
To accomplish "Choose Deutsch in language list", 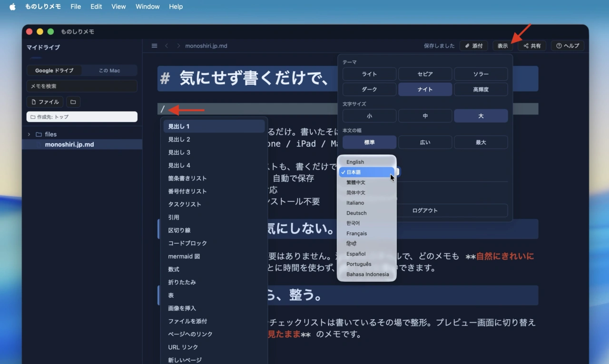I will click(367, 213).
